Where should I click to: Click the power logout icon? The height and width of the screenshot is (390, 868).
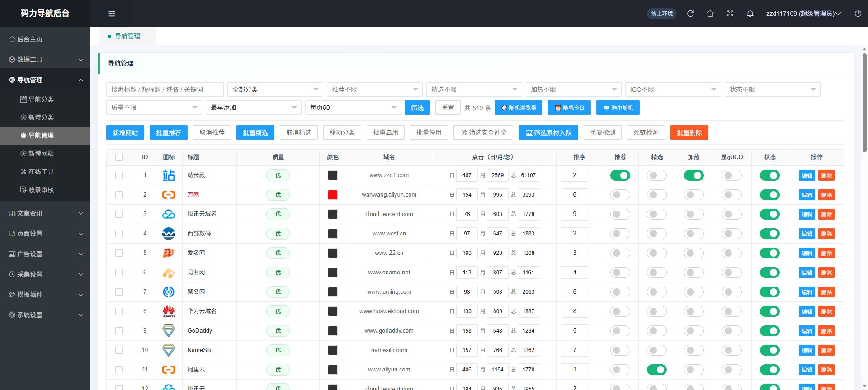click(x=858, y=14)
